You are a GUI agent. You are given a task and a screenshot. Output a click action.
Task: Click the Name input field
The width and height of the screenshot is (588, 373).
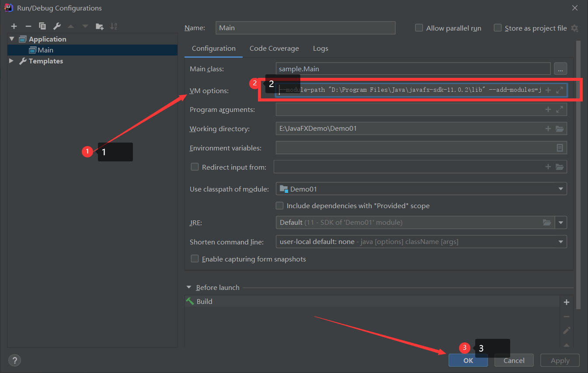click(x=306, y=28)
